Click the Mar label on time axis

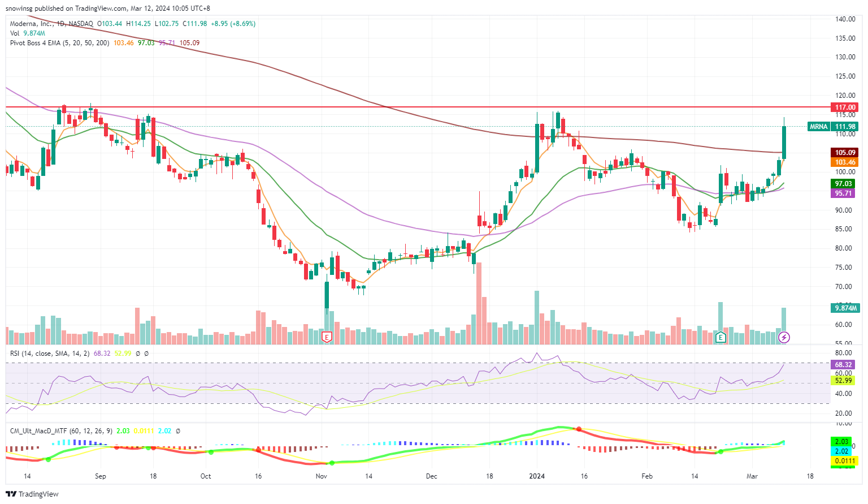[752, 476]
